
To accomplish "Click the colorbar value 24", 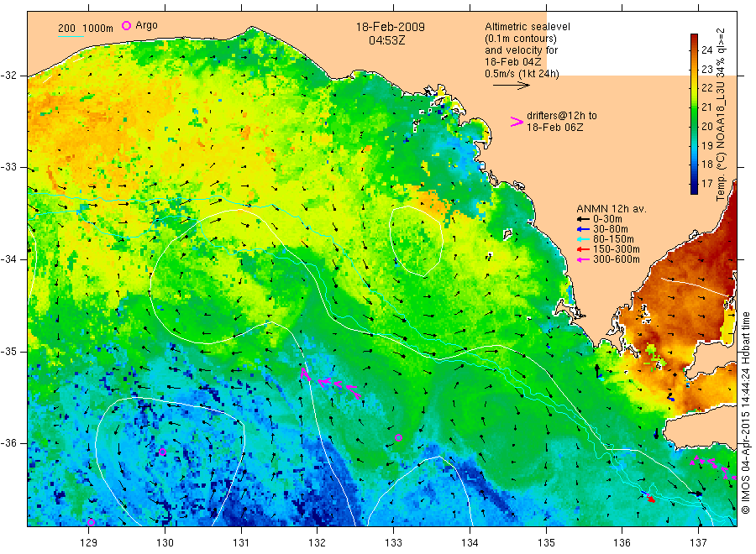I will tap(706, 50).
